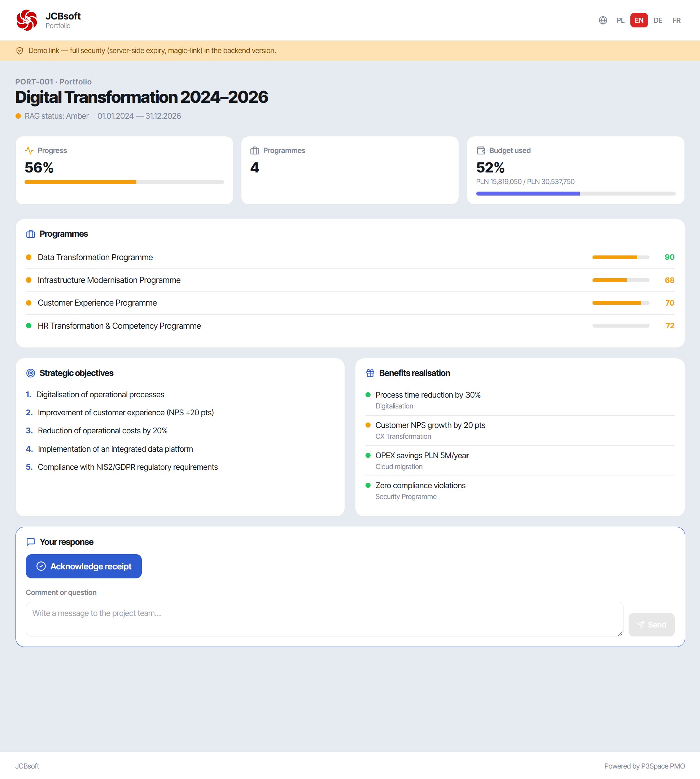Open HR Transformation & Competency Programme row
The width and height of the screenshot is (700, 779).
pos(350,326)
